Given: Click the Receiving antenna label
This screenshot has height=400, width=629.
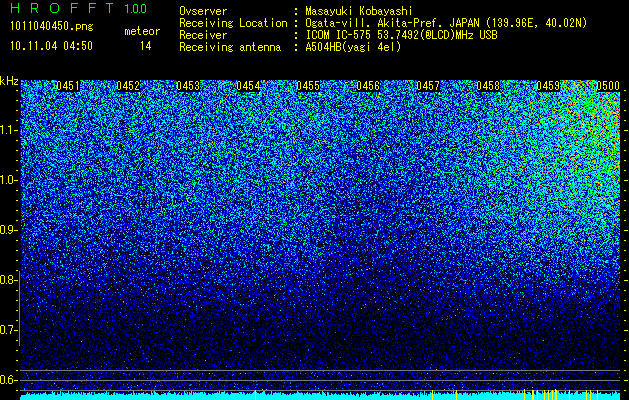Looking at the screenshot, I should [230, 47].
